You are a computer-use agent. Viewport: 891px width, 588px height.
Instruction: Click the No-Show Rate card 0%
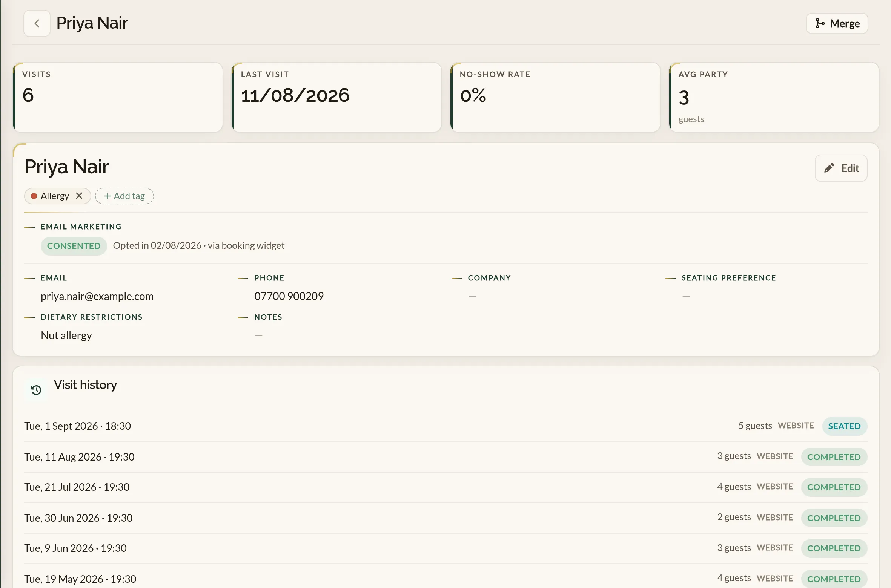coord(555,97)
